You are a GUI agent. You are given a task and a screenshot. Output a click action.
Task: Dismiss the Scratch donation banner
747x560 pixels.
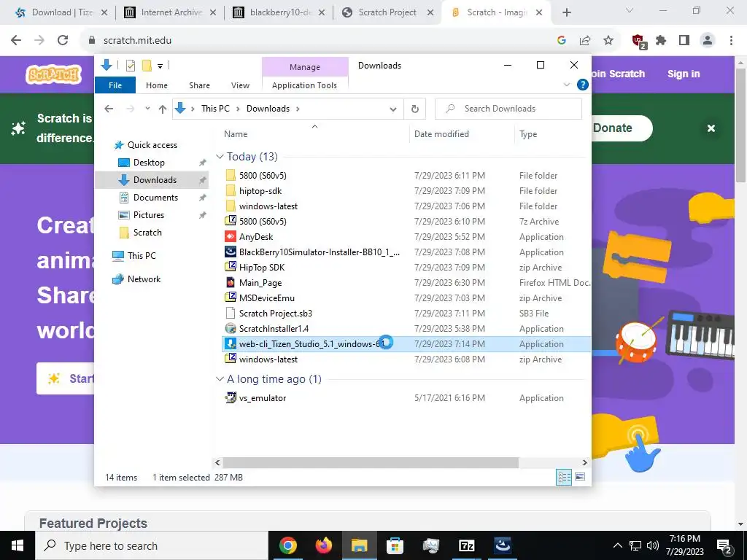coord(711,128)
